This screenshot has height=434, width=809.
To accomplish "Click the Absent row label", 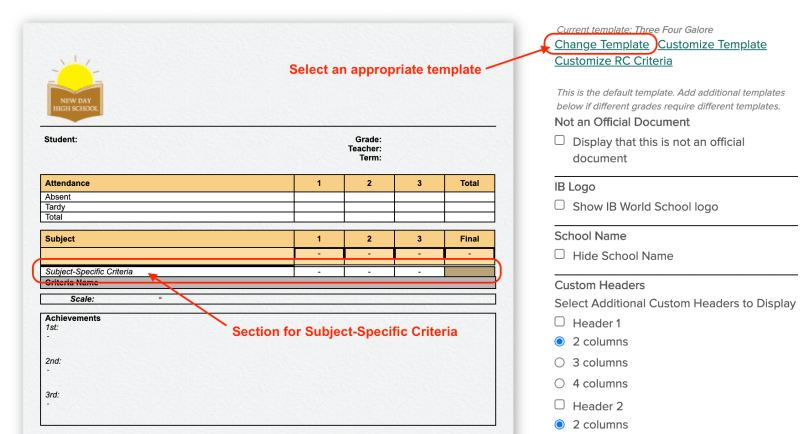I will click(x=58, y=197).
